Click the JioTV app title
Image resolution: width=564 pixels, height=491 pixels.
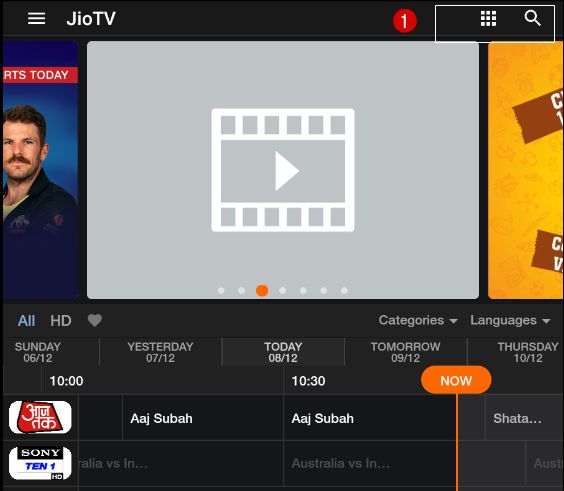(x=91, y=19)
